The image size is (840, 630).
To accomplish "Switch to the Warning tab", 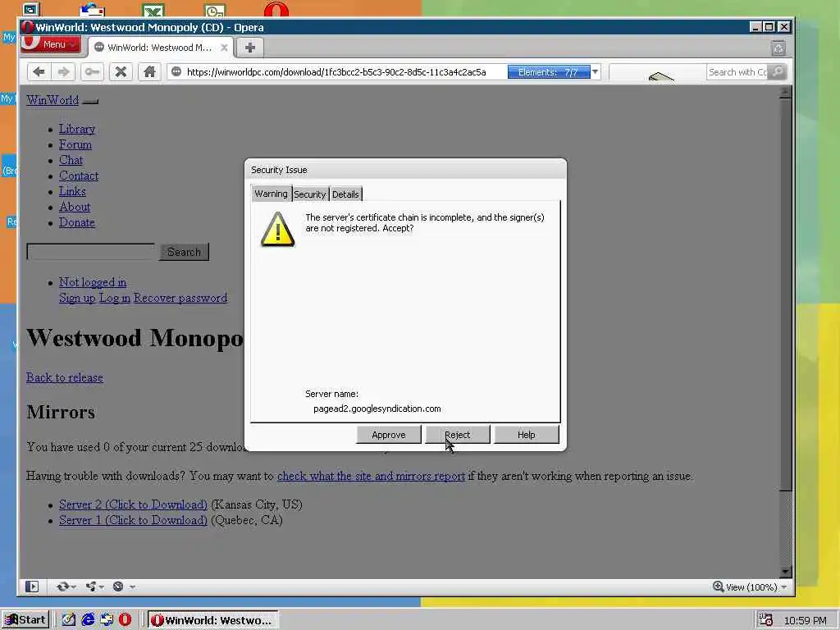I will [271, 194].
